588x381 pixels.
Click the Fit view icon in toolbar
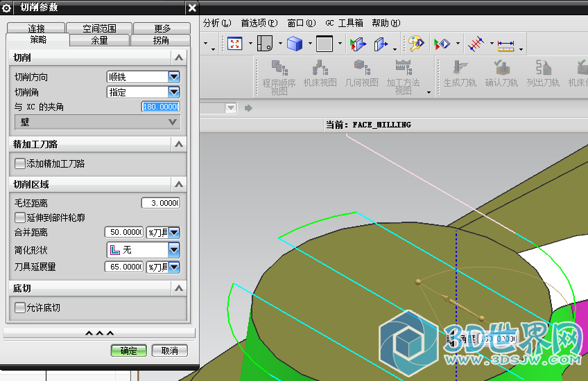[x=234, y=44]
